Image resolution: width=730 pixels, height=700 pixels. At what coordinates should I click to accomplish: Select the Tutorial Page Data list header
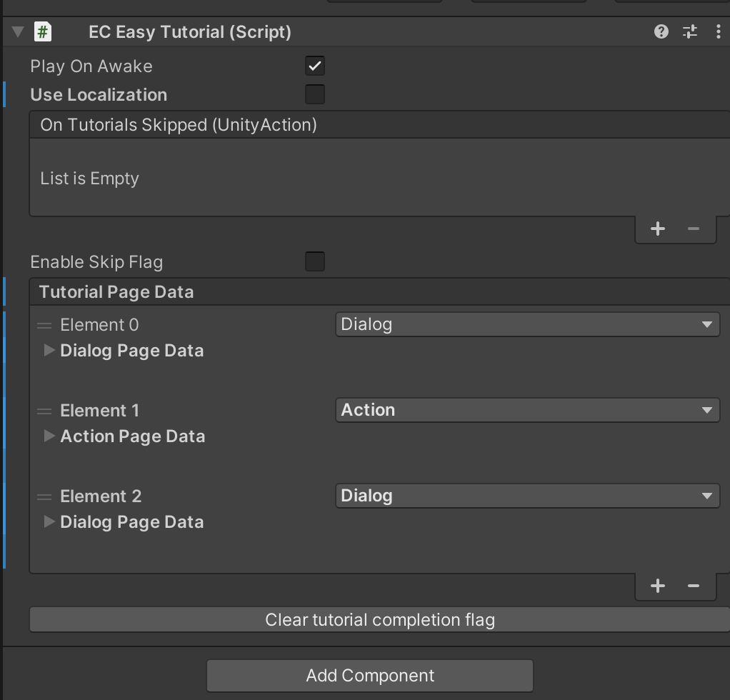[x=379, y=292]
